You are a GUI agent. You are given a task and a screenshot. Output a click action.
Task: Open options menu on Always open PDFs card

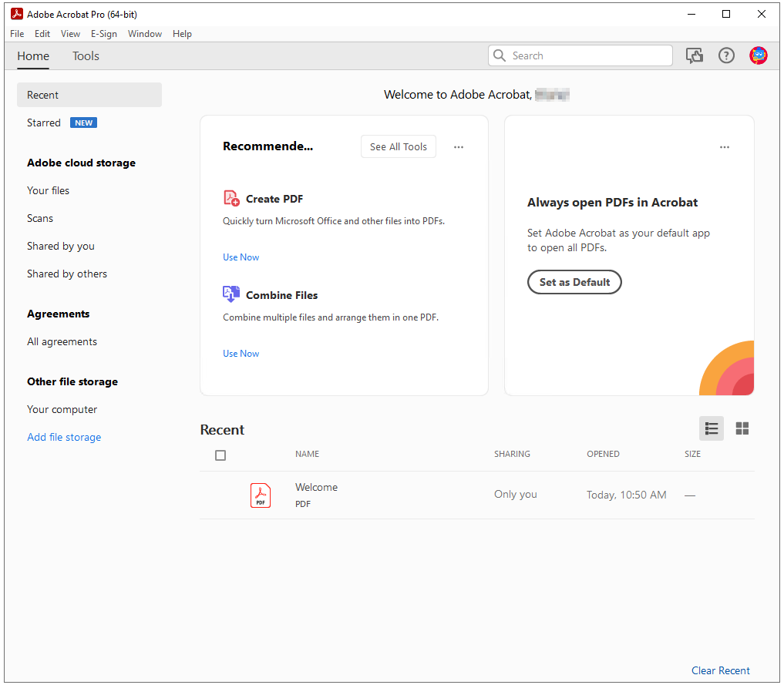(x=725, y=147)
